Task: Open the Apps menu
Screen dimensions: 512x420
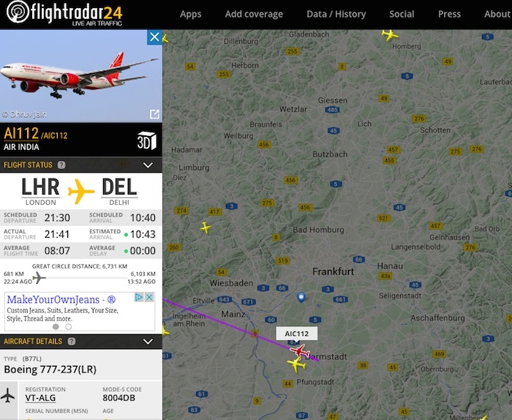Action: 190,14
